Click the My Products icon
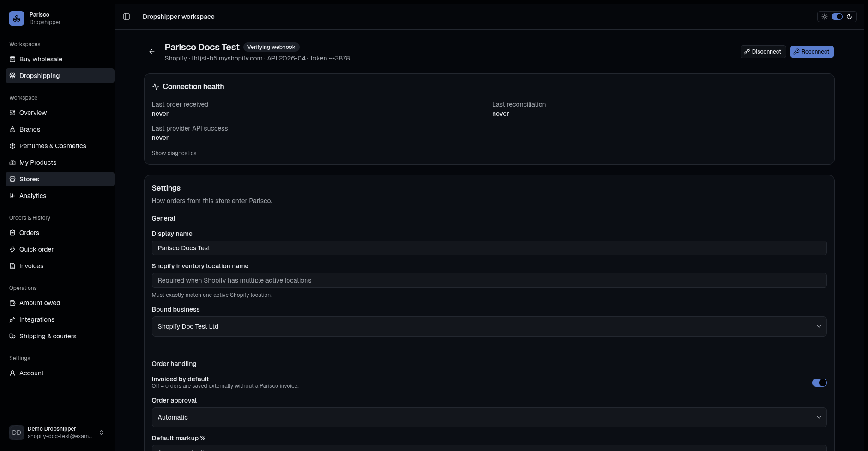Screen dimensions: 868x451 12,162
